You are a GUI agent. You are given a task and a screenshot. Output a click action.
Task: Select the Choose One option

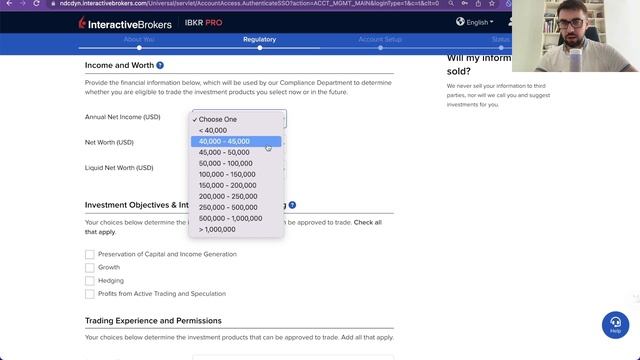(236, 119)
